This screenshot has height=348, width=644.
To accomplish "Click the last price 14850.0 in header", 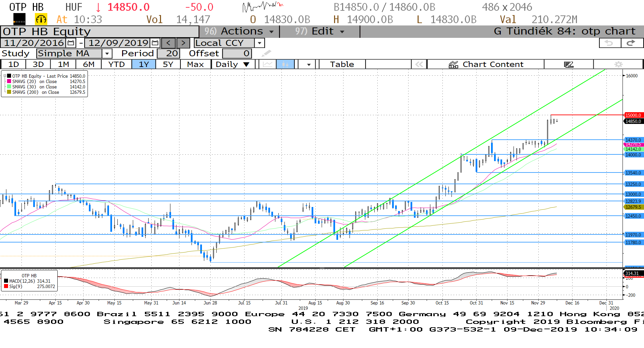I will click(x=128, y=7).
